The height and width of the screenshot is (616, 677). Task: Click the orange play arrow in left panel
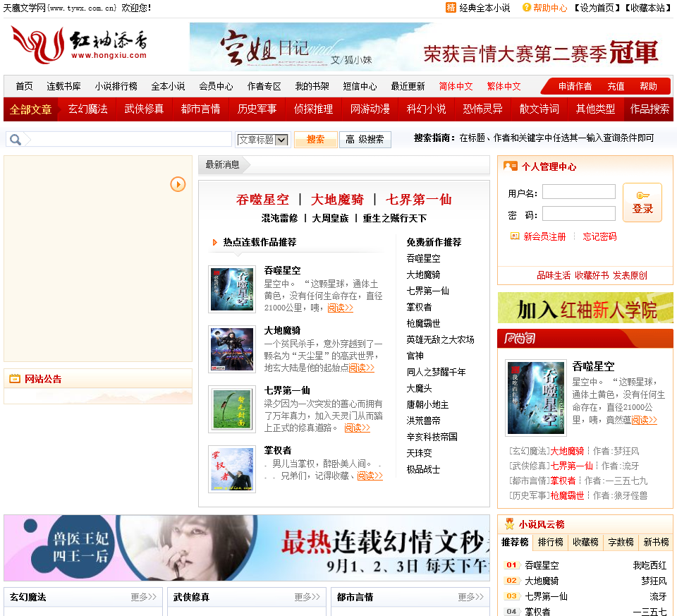pos(178,184)
